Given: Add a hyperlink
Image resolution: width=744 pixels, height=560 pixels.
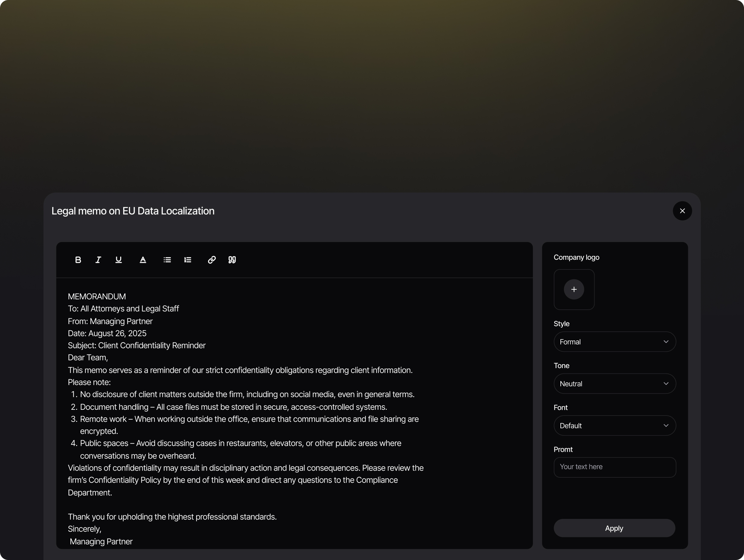Looking at the screenshot, I should point(212,259).
